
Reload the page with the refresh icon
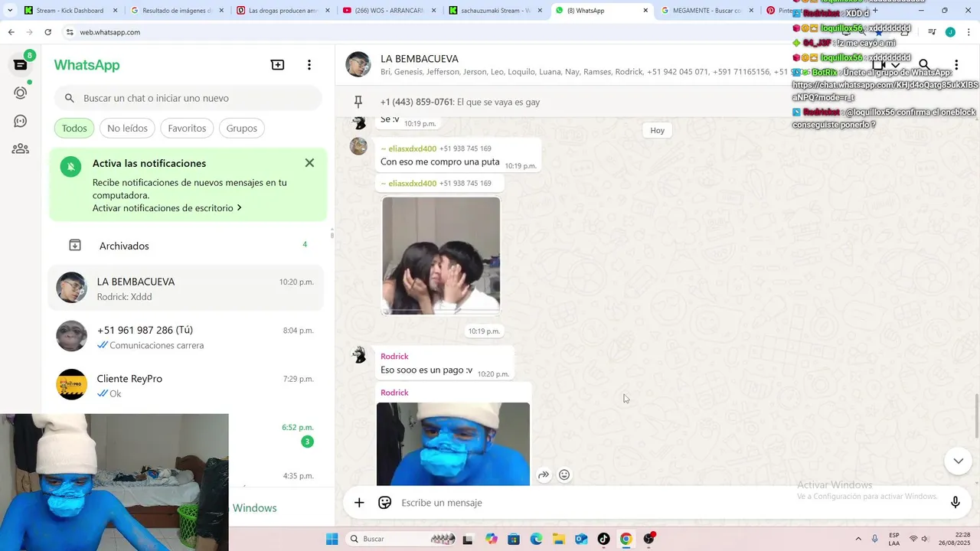coord(47,32)
